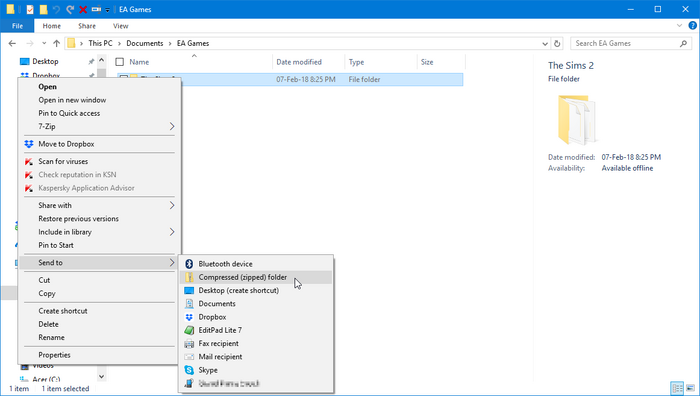Click the Redo icon in title bar
This screenshot has height=396, width=700.
point(70,9)
